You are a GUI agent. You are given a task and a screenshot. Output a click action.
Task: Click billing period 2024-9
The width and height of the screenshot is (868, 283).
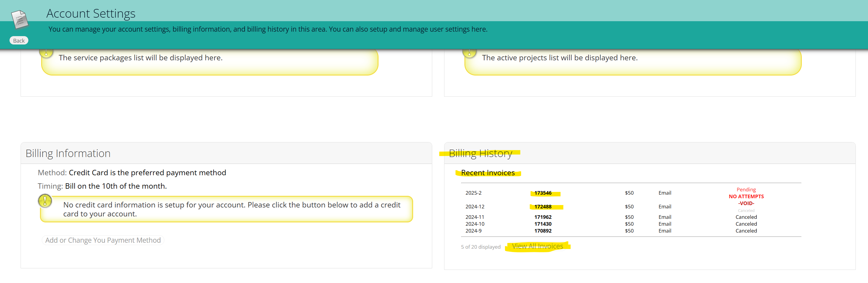tap(473, 231)
